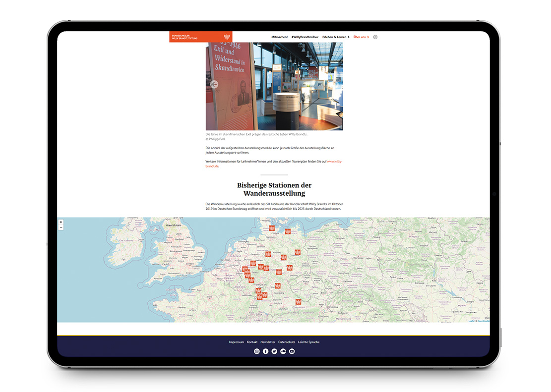Open the Mitmachen! menu item
551x392 pixels.
(279, 37)
